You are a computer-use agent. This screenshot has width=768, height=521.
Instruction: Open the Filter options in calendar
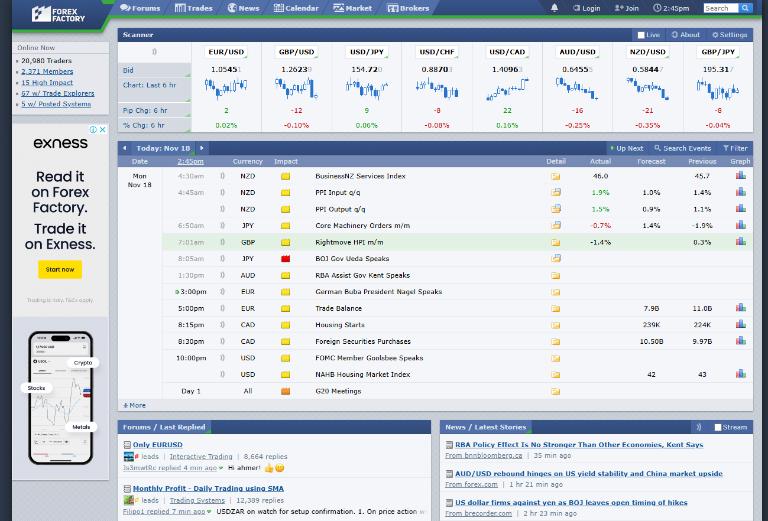[x=734, y=148]
